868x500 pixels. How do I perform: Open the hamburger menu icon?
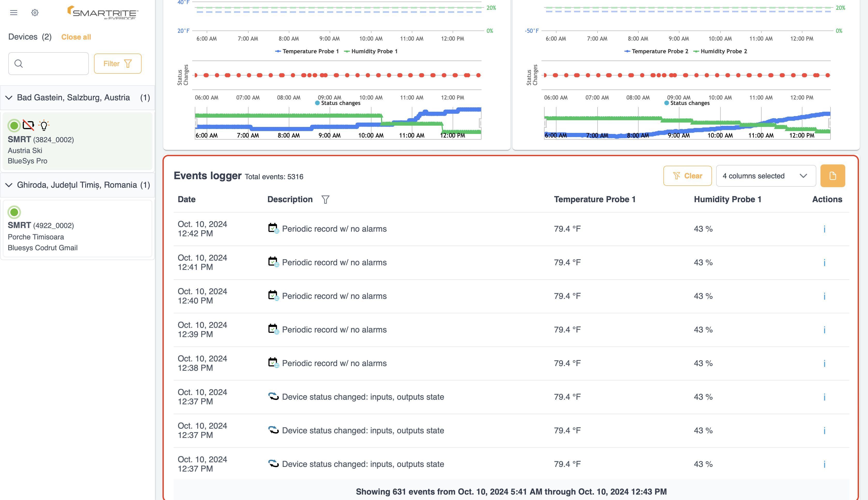coord(14,13)
